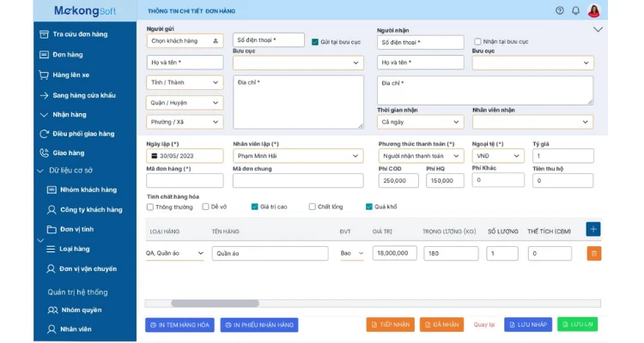The image size is (644, 343).
Task: Enable the Nhận tại bưu cục checkbox
Action: coord(477,41)
